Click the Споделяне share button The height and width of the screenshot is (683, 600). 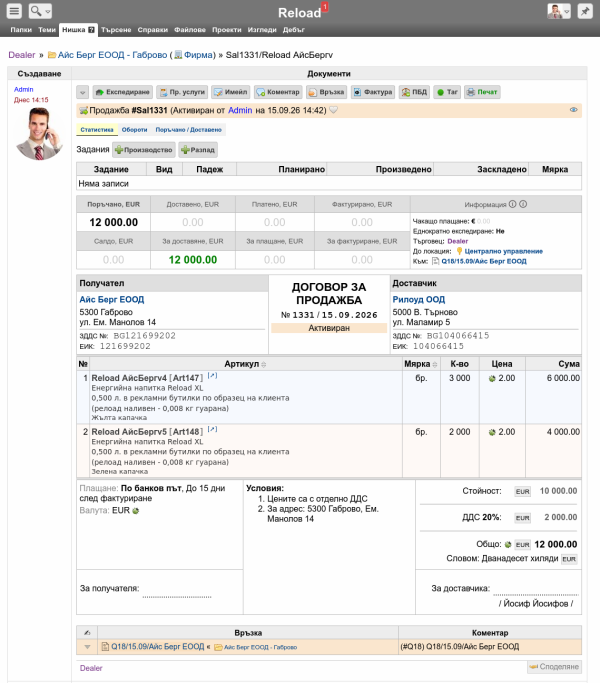coord(554,667)
